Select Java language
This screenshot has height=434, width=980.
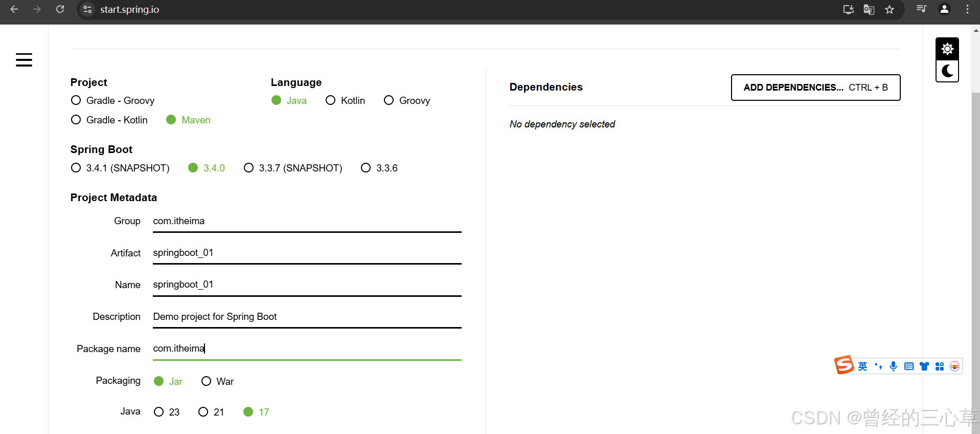pos(289,100)
